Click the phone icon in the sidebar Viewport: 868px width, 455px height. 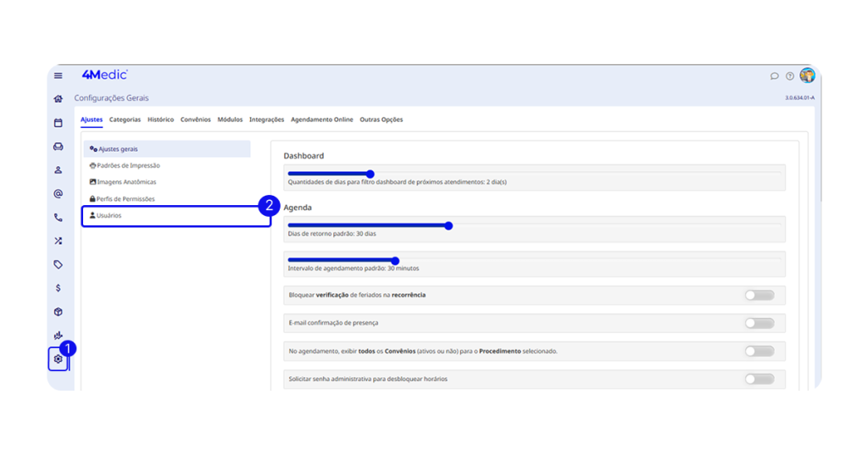tap(58, 218)
